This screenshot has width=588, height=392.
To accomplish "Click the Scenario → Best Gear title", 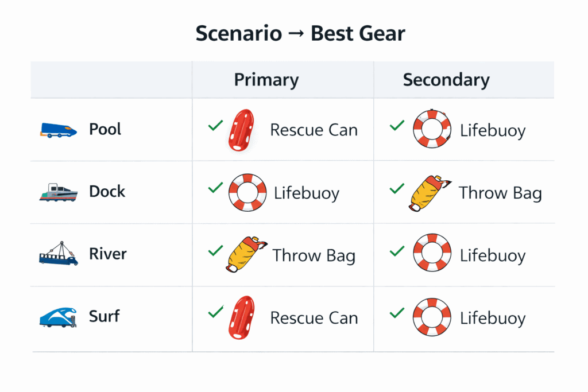I will coord(300,33).
